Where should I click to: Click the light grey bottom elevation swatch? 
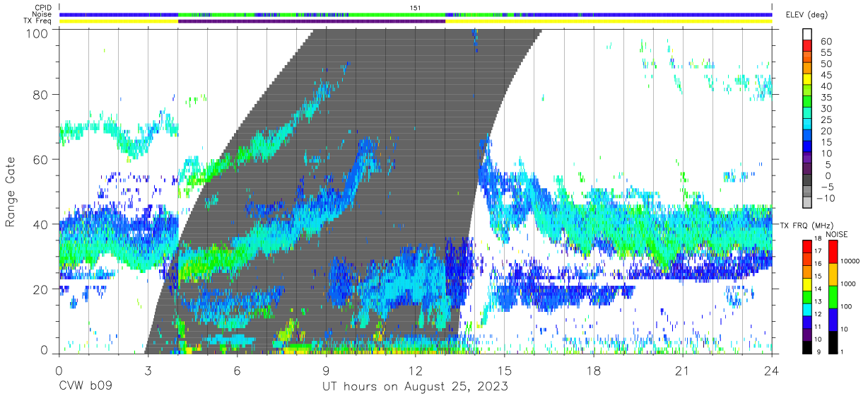pos(807,203)
